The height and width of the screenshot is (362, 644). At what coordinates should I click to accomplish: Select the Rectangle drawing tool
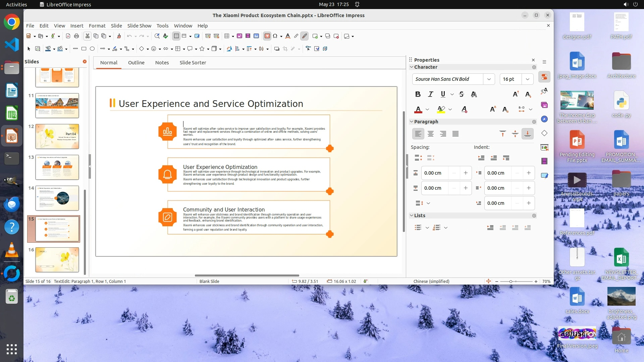click(x=84, y=49)
